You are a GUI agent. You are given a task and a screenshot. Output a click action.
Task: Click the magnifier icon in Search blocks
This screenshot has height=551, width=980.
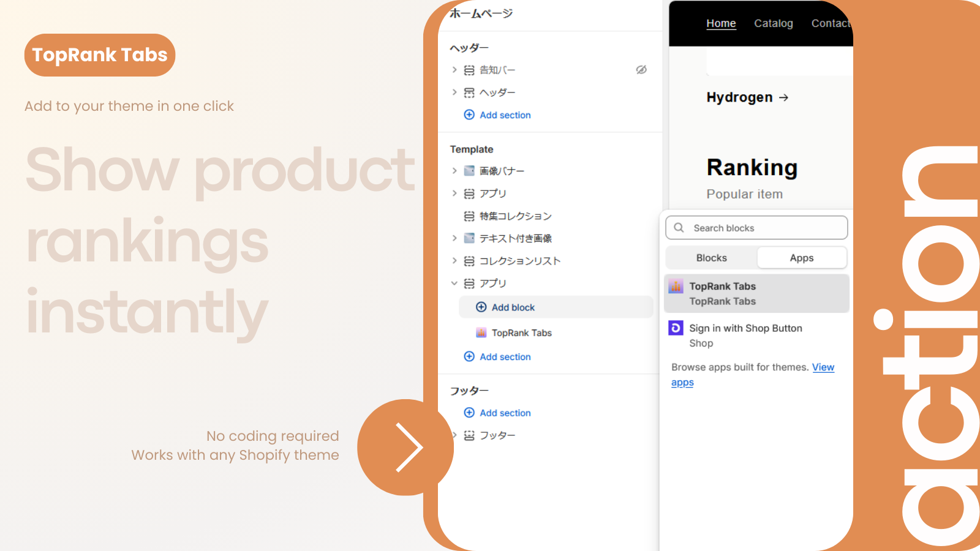pos(679,228)
